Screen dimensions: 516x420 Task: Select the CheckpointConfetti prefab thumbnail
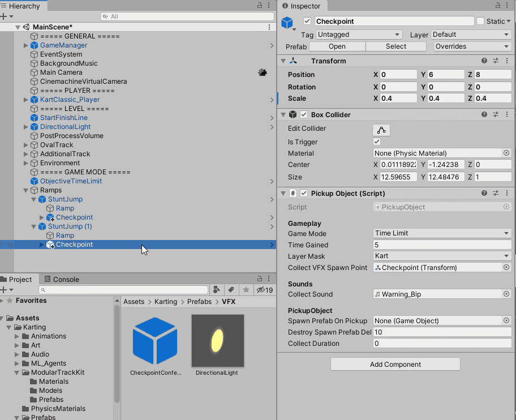pos(155,341)
